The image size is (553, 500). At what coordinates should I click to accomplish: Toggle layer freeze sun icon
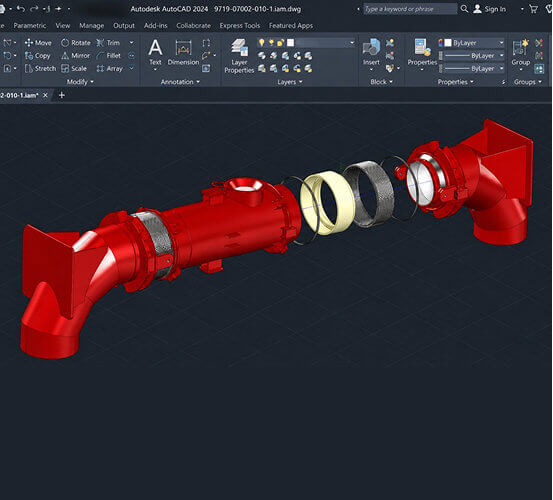click(x=271, y=43)
